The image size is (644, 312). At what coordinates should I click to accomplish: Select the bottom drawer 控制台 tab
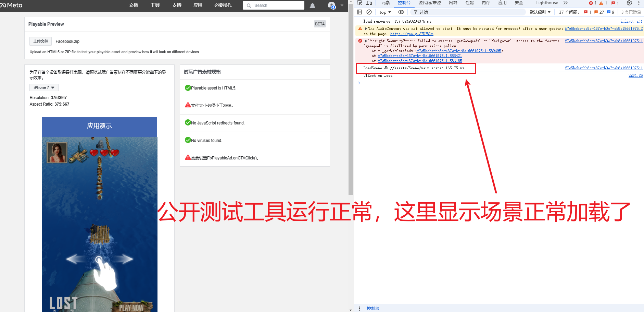[x=373, y=308]
